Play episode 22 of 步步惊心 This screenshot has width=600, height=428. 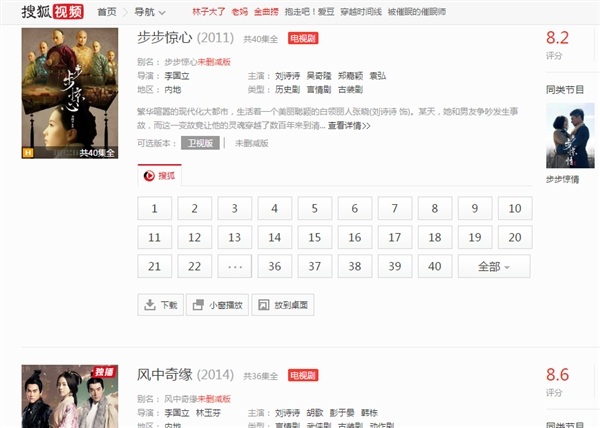194,266
